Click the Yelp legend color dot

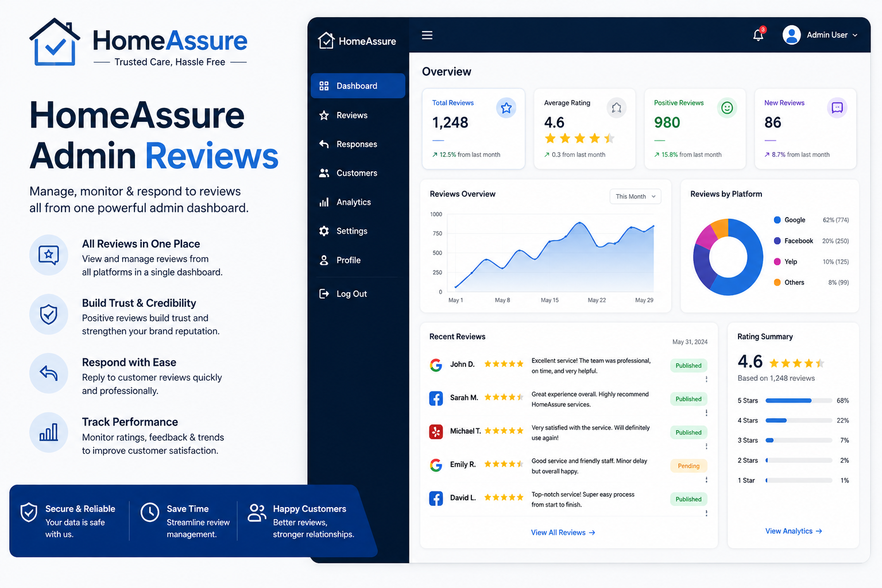tap(777, 262)
